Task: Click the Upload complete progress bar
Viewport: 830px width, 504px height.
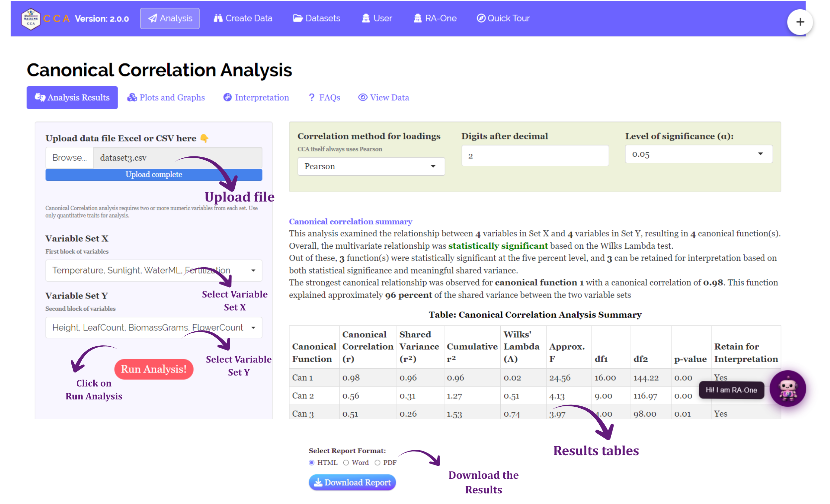Action: pyautogui.click(x=154, y=175)
